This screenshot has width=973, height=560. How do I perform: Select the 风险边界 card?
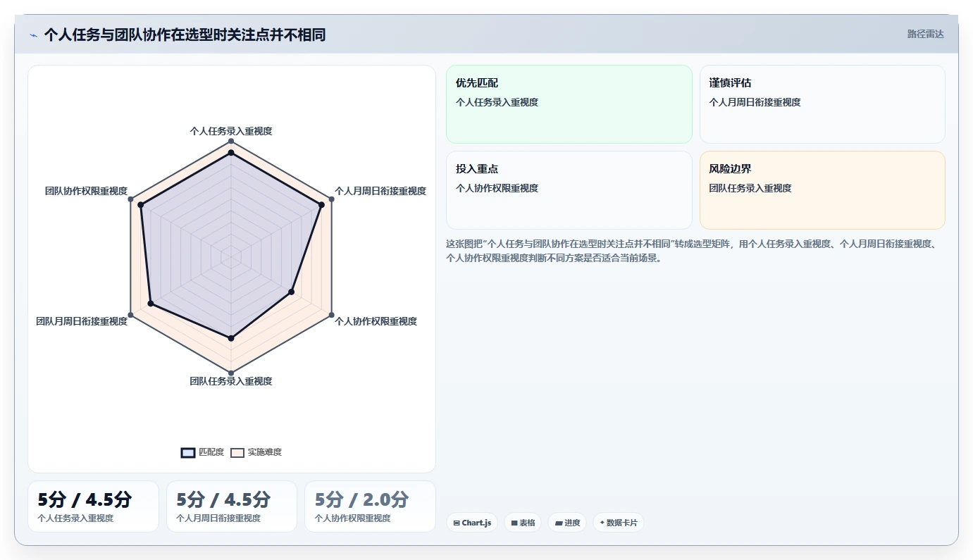click(822, 190)
